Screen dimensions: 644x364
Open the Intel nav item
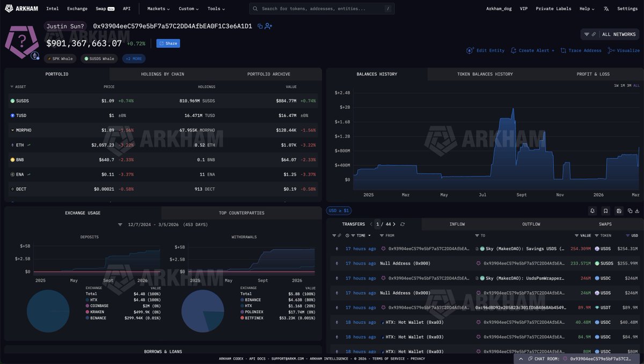click(53, 9)
